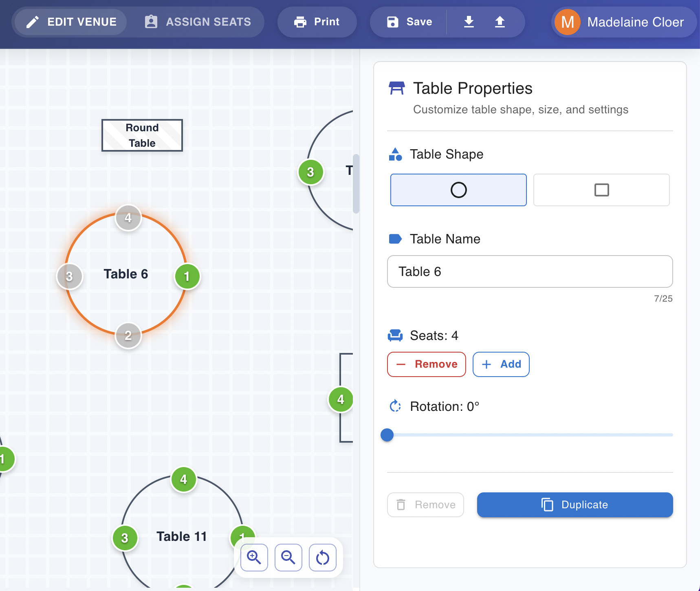Click the upload arrow icon
Image resolution: width=700 pixels, height=591 pixels.
point(500,22)
